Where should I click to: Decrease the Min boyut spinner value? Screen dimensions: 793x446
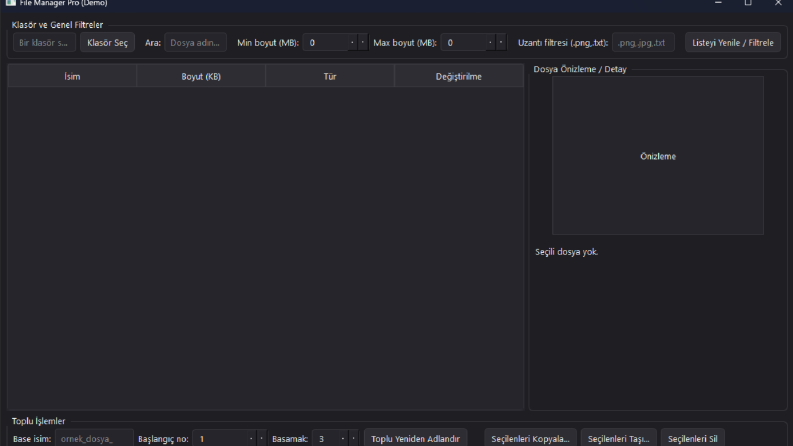pyautogui.click(x=363, y=42)
